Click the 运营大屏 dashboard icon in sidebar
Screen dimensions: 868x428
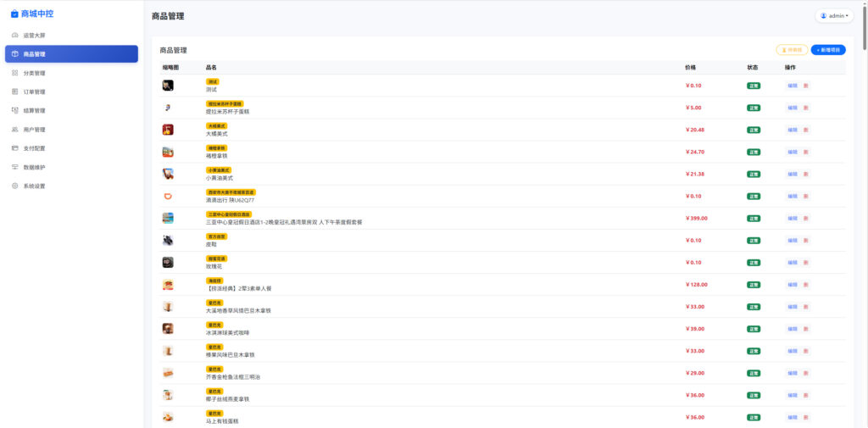(x=15, y=36)
